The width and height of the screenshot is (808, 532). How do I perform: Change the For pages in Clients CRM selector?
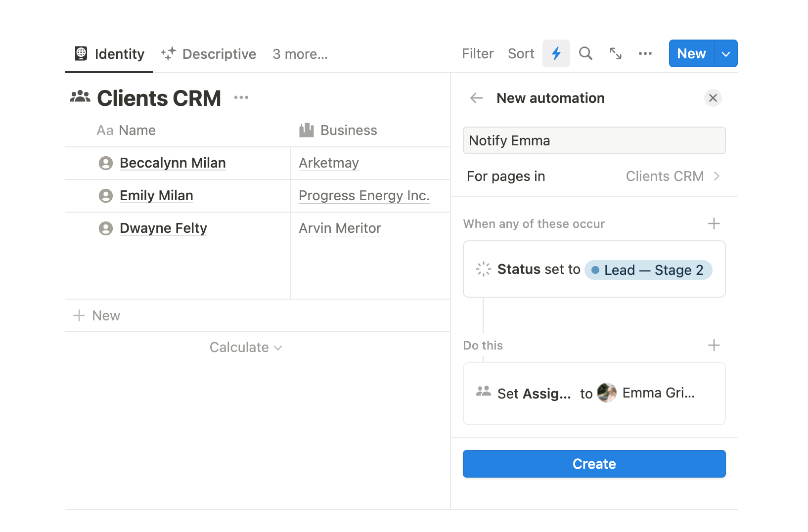coord(672,176)
